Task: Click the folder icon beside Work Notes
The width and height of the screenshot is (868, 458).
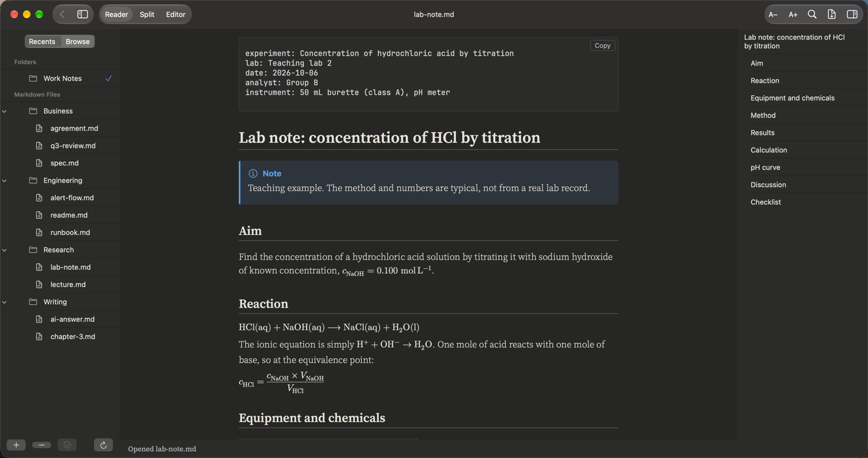Action: 33,79
